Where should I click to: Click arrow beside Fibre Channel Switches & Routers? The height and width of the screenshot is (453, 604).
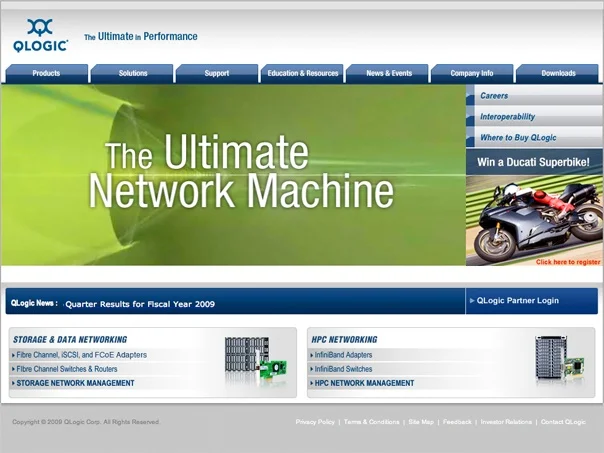coord(13,369)
